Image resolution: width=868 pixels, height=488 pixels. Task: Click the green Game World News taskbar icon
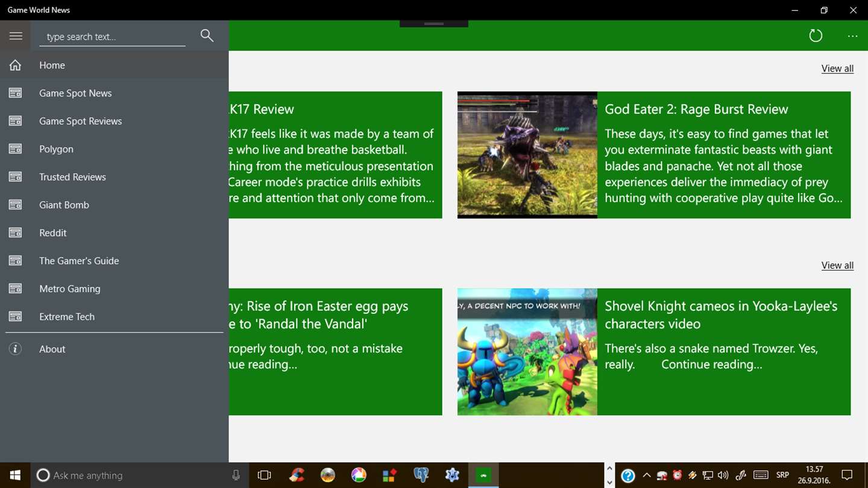click(x=483, y=475)
